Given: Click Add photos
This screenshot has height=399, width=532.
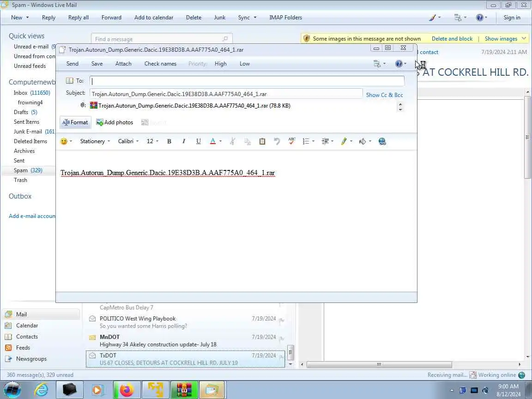Looking at the screenshot, I should click(x=115, y=122).
